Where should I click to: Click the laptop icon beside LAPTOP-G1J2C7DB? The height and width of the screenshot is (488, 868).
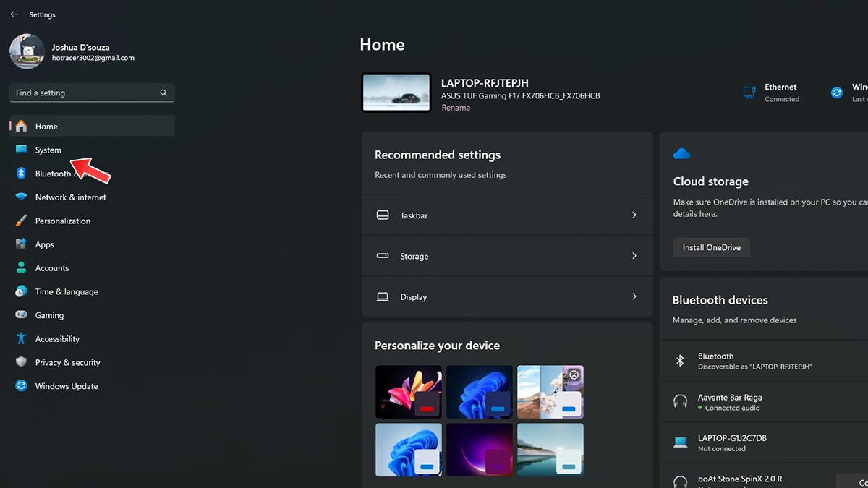click(x=680, y=442)
